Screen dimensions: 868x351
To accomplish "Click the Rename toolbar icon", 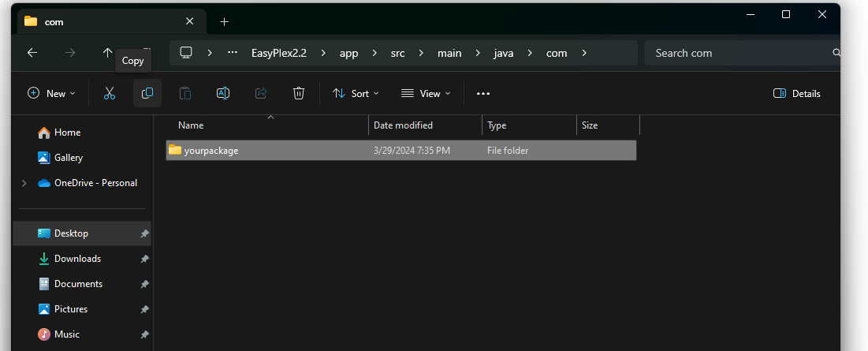I will point(223,94).
